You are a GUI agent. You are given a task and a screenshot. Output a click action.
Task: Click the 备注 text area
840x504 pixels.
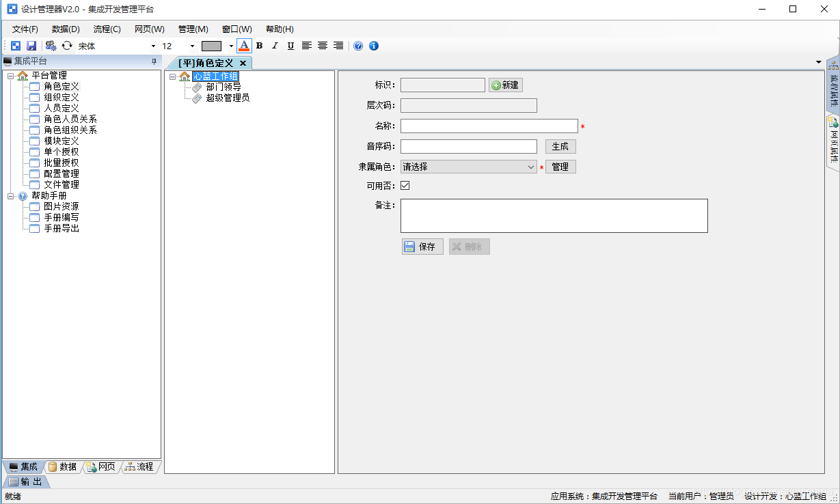coord(554,216)
